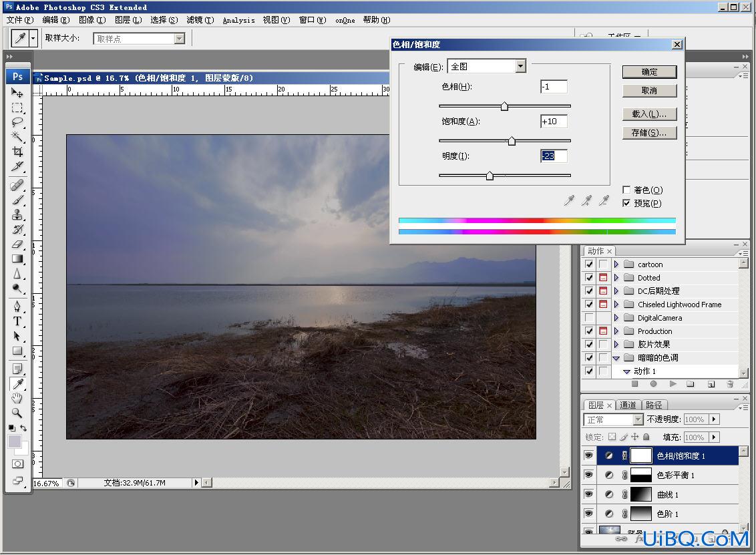Enable the DigitalCamera action set checkbox
The width and height of the screenshot is (756, 555).
pos(588,317)
